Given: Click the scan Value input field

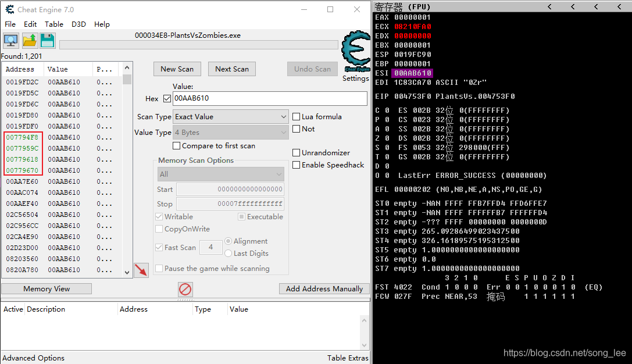Looking at the screenshot, I should (270, 98).
